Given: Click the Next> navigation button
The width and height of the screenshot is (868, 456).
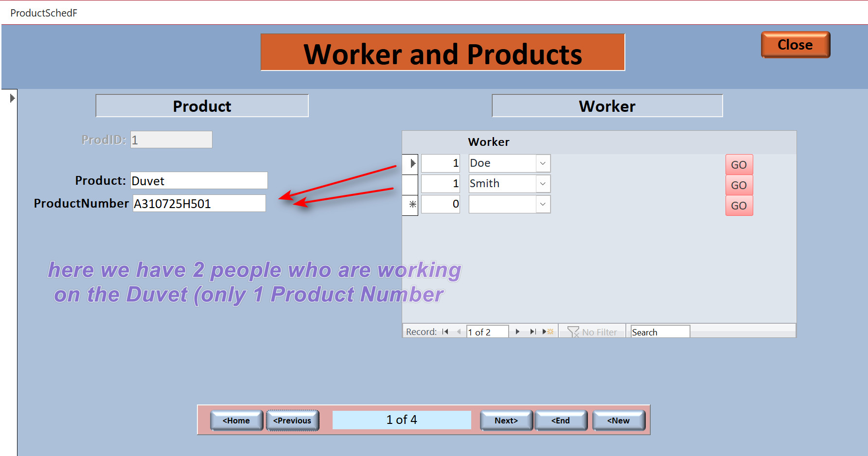Looking at the screenshot, I should click(x=506, y=421).
